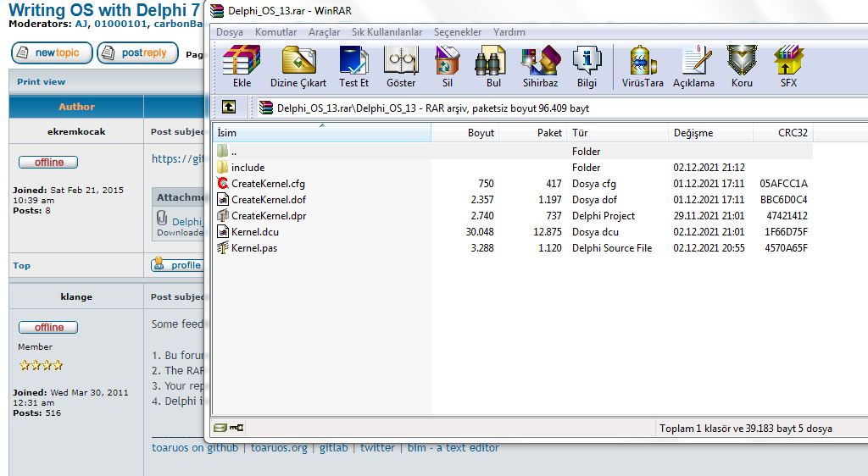This screenshot has width=868, height=476.
Task: Open the Komutlar menu
Action: (x=275, y=32)
